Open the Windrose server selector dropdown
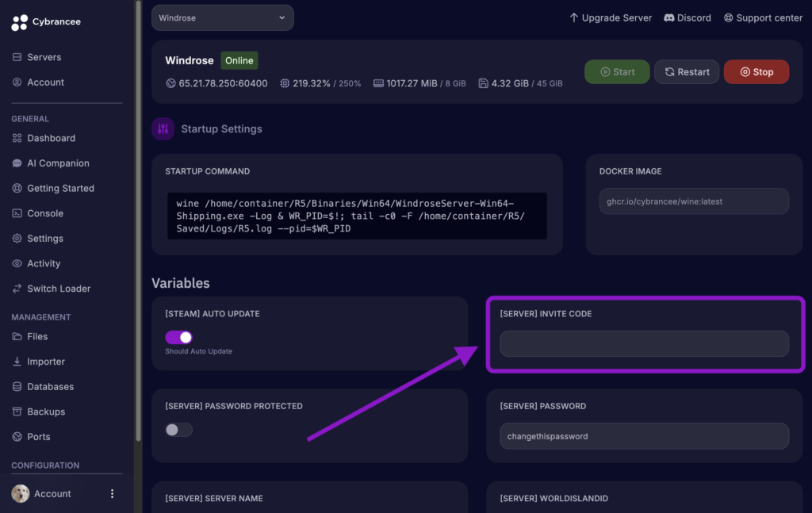The image size is (812, 513). coord(222,17)
